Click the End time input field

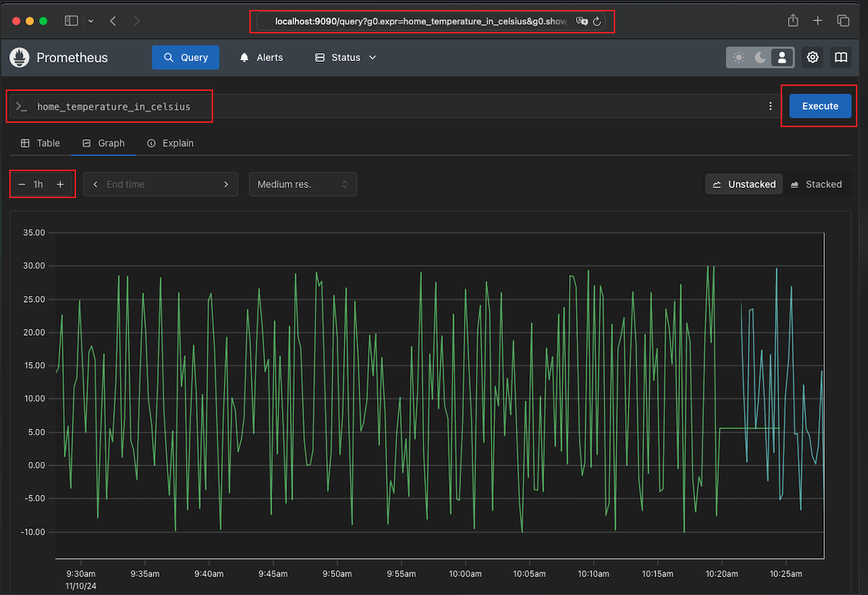coord(161,184)
